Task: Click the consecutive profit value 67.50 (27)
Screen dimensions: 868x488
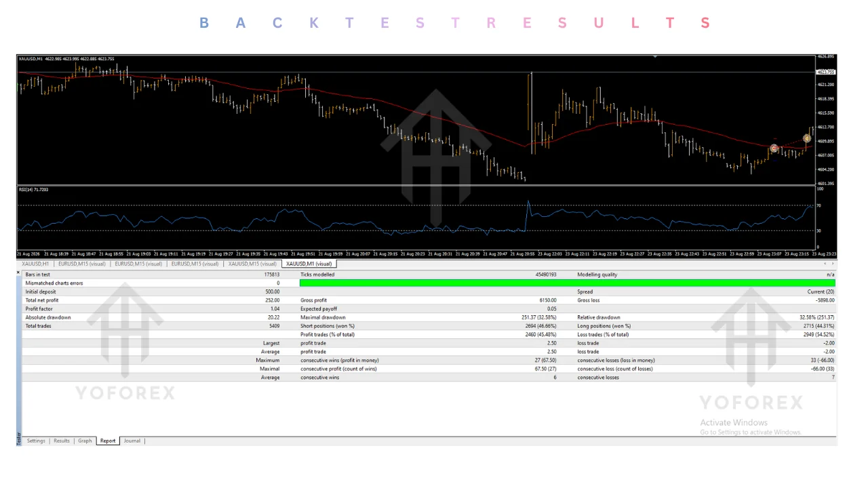Action: (x=546, y=369)
